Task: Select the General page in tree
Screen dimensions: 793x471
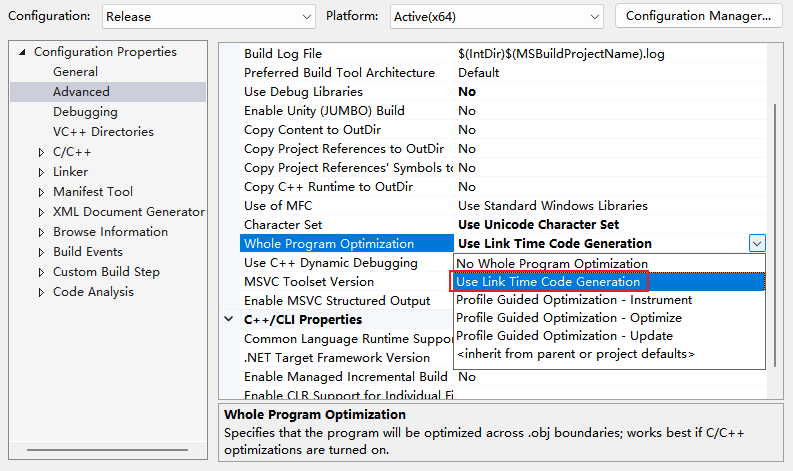Action: click(x=75, y=72)
